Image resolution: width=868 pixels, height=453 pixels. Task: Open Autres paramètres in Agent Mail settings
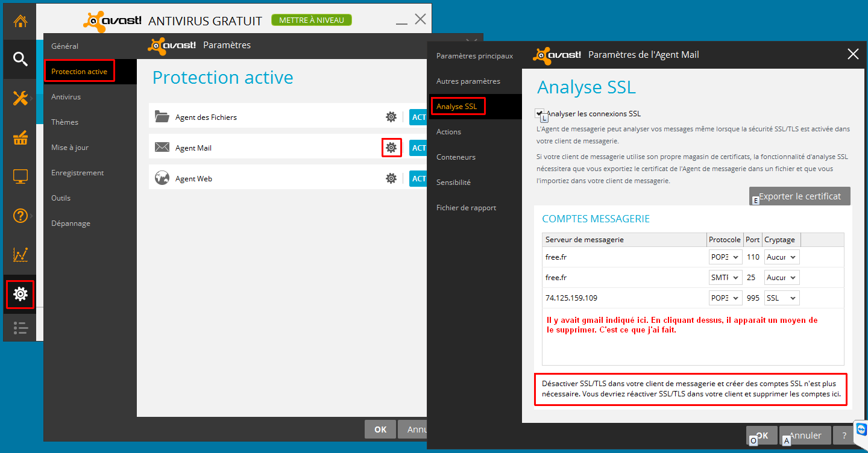pyautogui.click(x=468, y=81)
